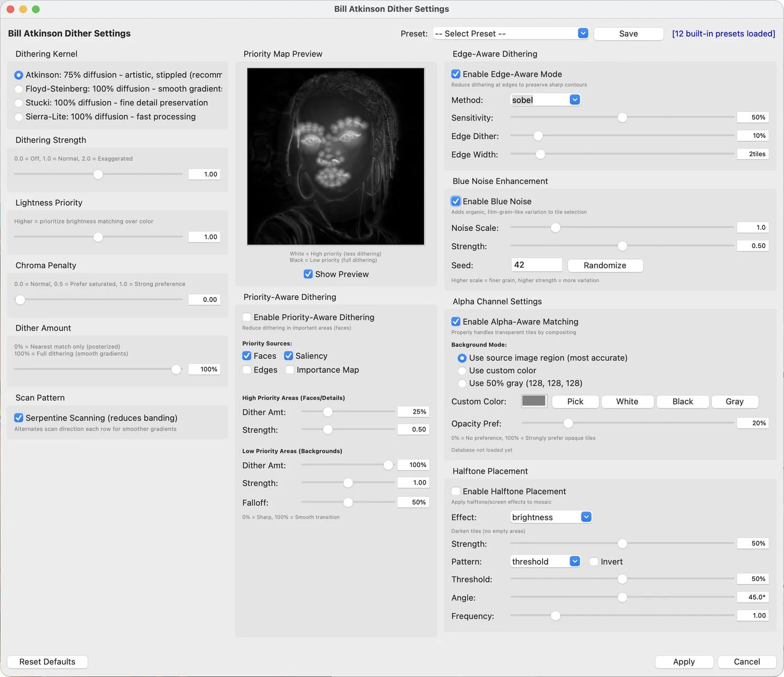Toggle Serpentine Scanning checkbox
Image resolution: width=784 pixels, height=677 pixels.
click(19, 418)
